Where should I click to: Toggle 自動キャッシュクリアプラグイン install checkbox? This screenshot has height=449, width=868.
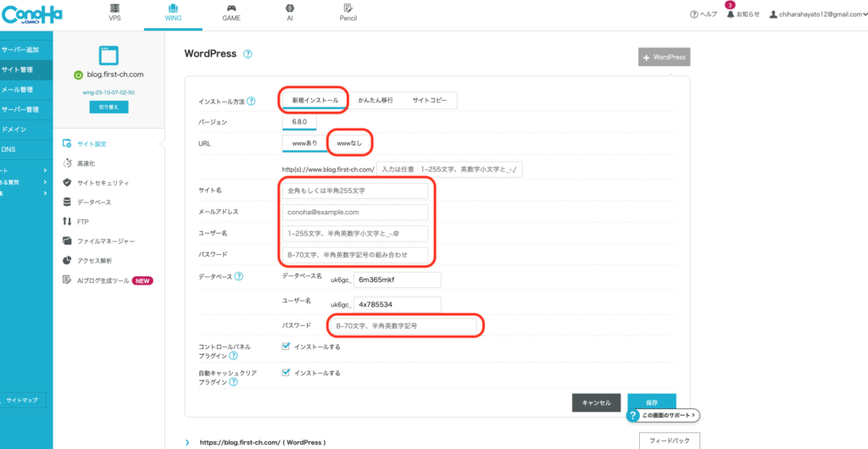[287, 373]
